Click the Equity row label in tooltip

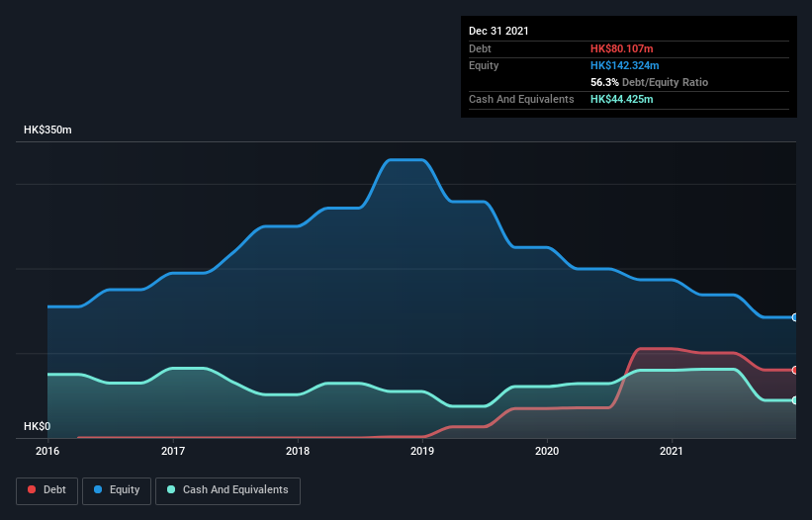(x=484, y=65)
